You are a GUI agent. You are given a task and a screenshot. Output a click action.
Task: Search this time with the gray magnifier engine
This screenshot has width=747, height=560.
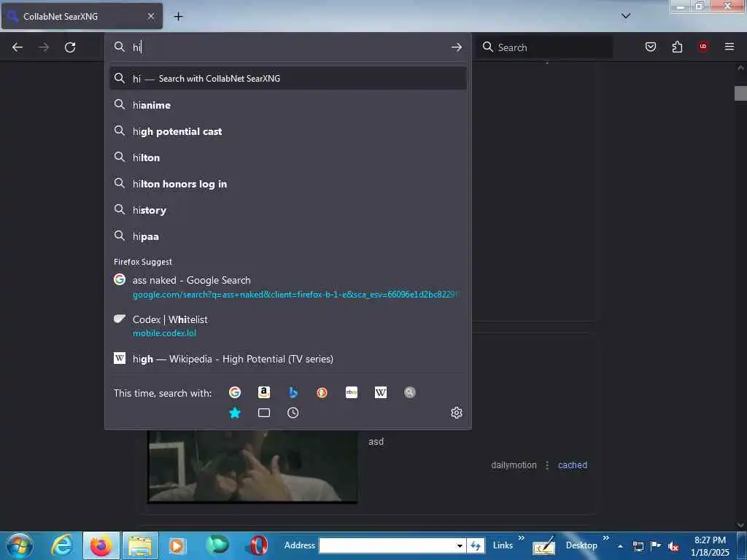pyautogui.click(x=410, y=392)
